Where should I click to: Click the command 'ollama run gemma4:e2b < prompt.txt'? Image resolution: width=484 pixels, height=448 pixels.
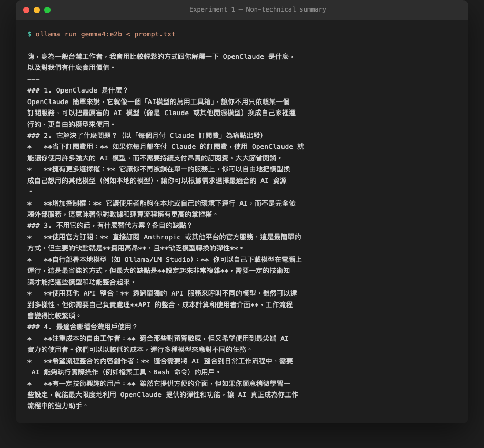[x=105, y=34]
